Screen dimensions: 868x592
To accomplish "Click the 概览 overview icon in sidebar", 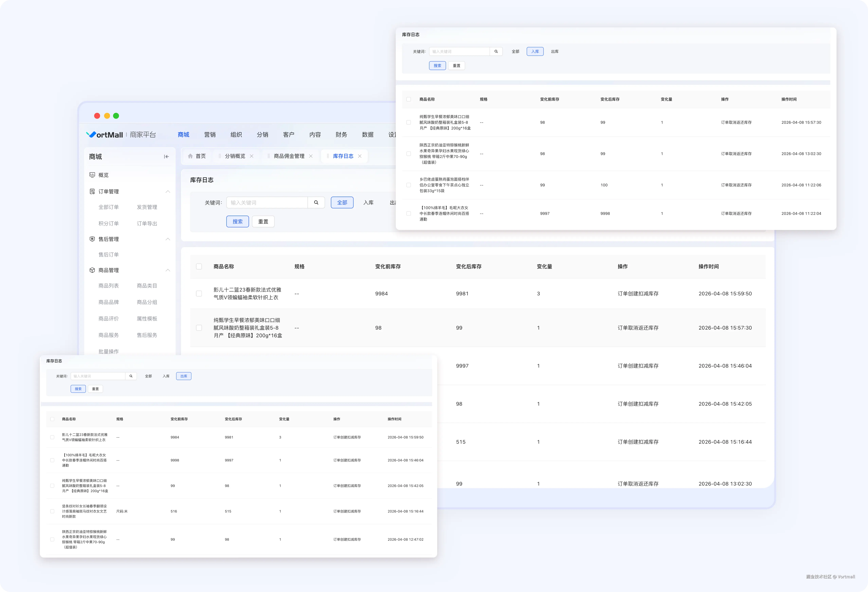I will coord(92,175).
